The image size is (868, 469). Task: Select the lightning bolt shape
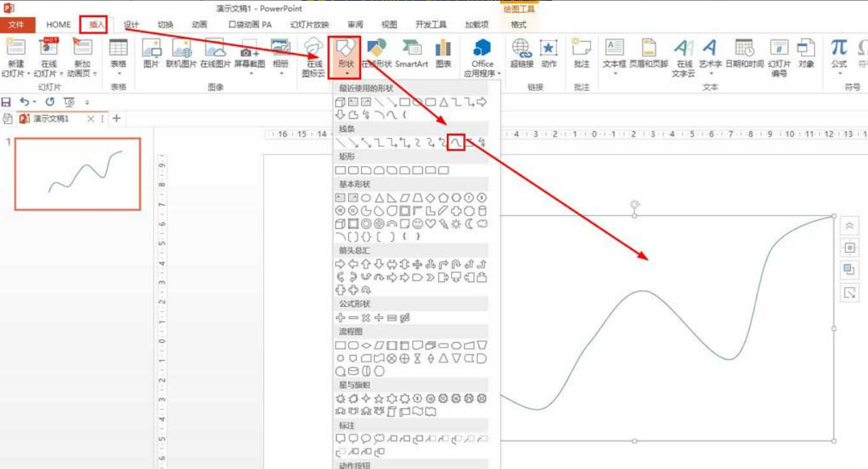(x=443, y=223)
